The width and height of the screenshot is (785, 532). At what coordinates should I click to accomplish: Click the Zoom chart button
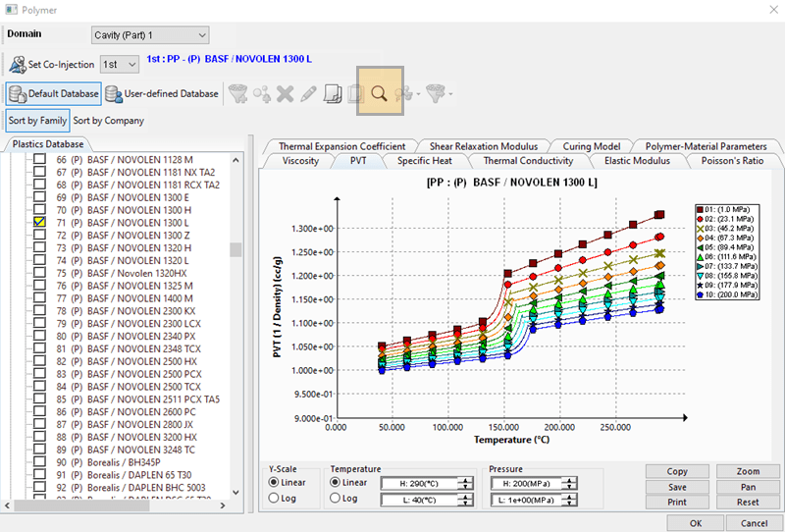point(748,471)
